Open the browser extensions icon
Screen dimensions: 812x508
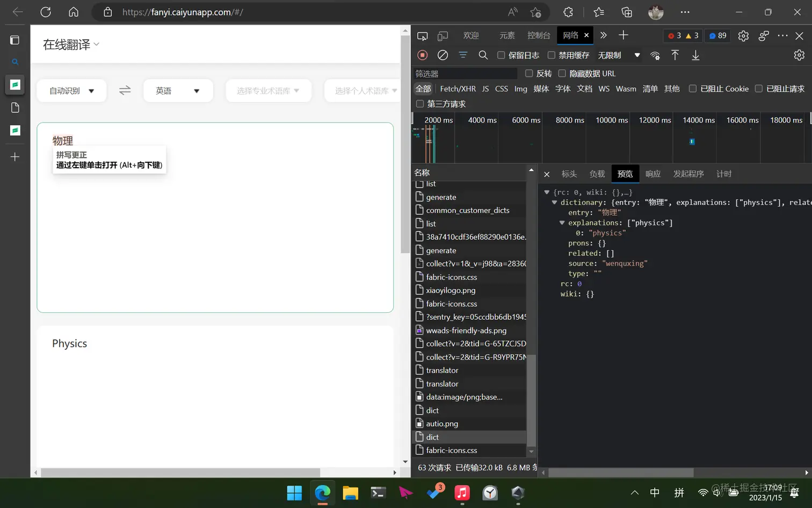tap(568, 12)
